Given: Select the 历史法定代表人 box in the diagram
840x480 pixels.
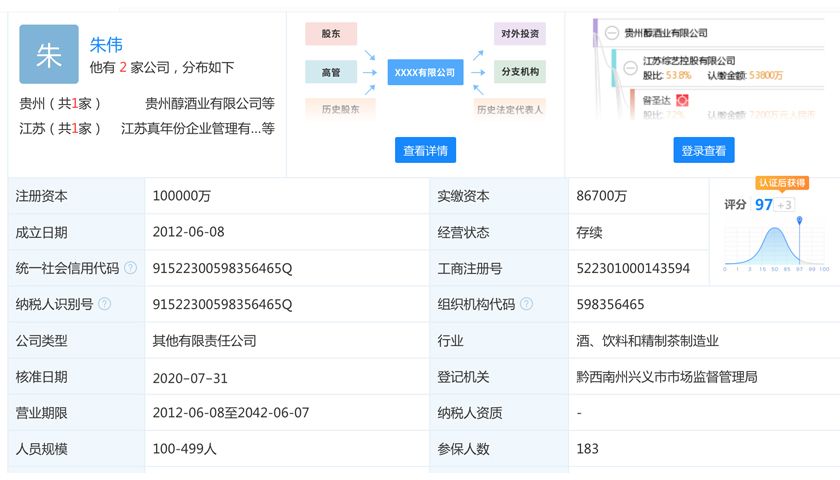Looking at the screenshot, I should 509,109.
